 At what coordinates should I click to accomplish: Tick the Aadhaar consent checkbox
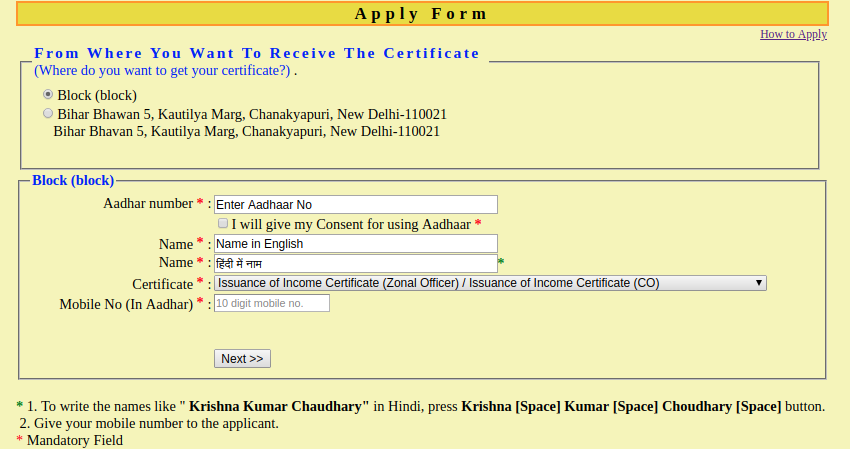point(223,224)
